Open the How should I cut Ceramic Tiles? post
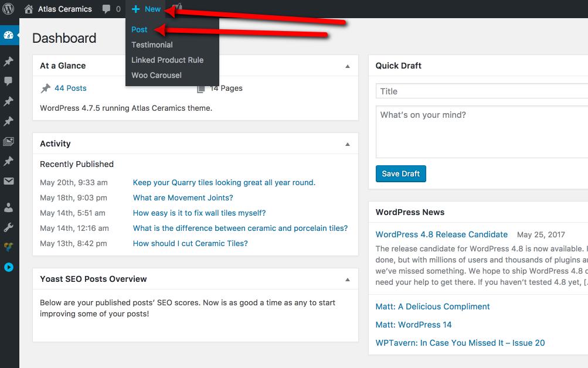Screen dimensions: 588x368 click(190, 244)
